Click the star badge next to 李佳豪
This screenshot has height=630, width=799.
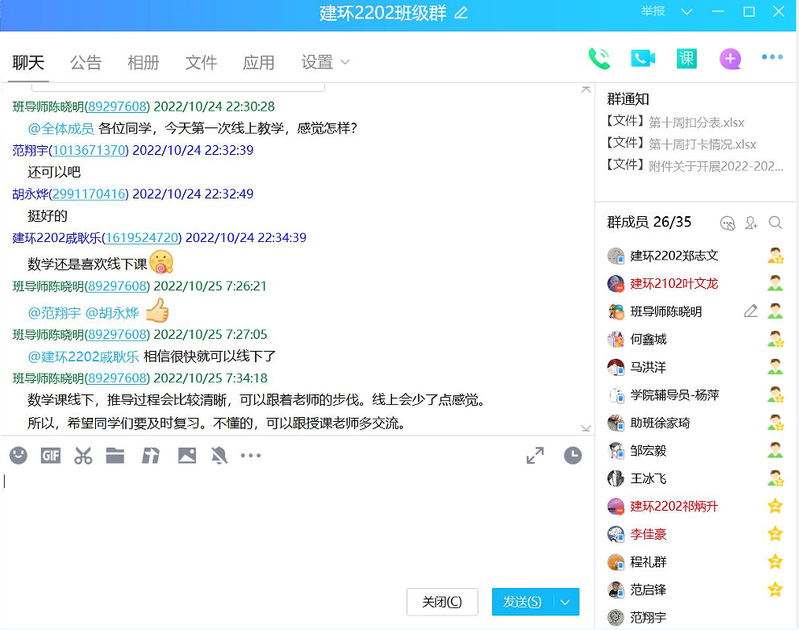coord(775,534)
